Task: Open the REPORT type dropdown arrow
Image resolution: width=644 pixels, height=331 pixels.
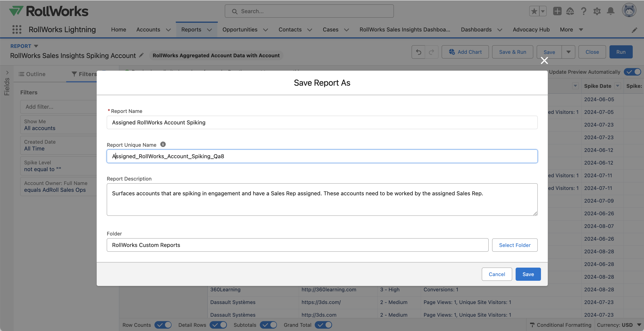Action: [x=36, y=46]
